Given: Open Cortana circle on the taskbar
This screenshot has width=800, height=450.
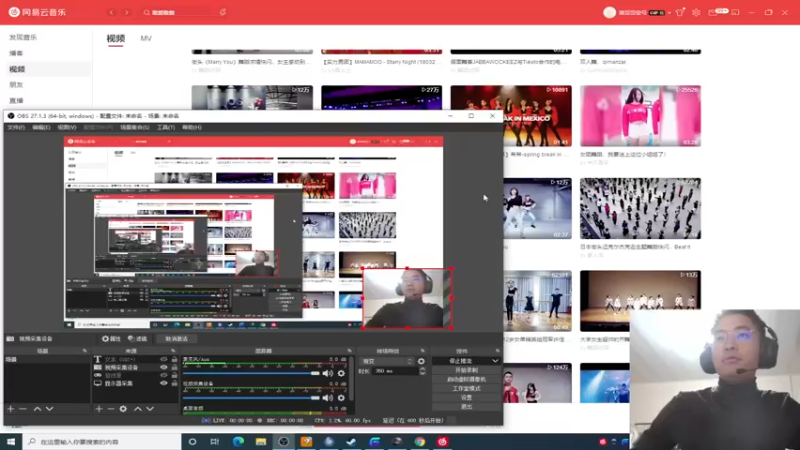Looking at the screenshot, I should coord(192,441).
